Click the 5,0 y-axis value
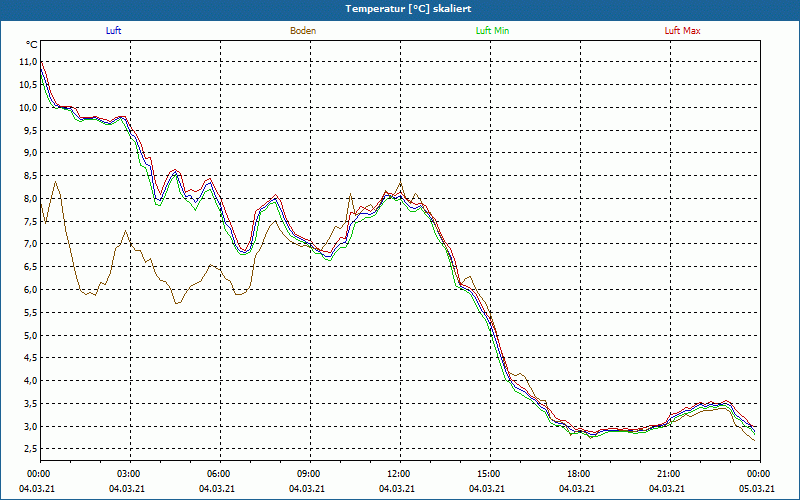This screenshot has height=500, width=800. (31, 335)
